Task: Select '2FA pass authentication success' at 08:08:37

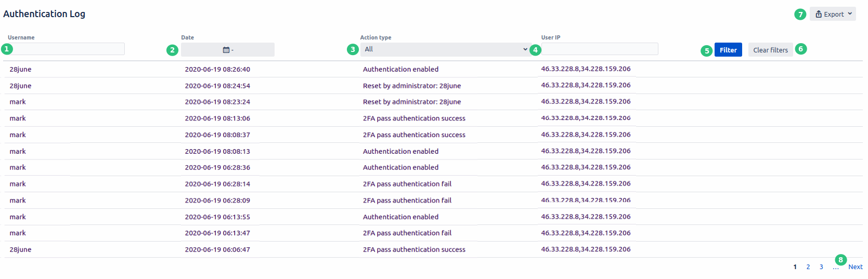Action: [x=414, y=135]
